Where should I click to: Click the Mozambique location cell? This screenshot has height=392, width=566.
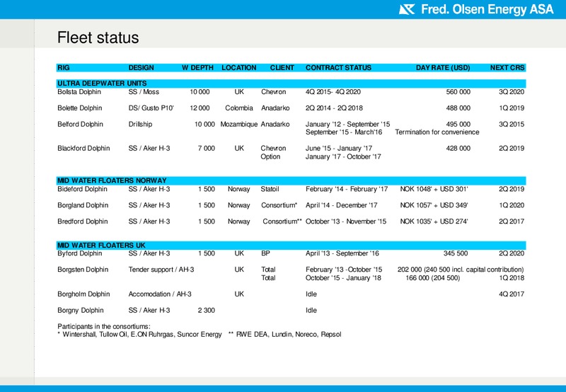pyautogui.click(x=239, y=124)
